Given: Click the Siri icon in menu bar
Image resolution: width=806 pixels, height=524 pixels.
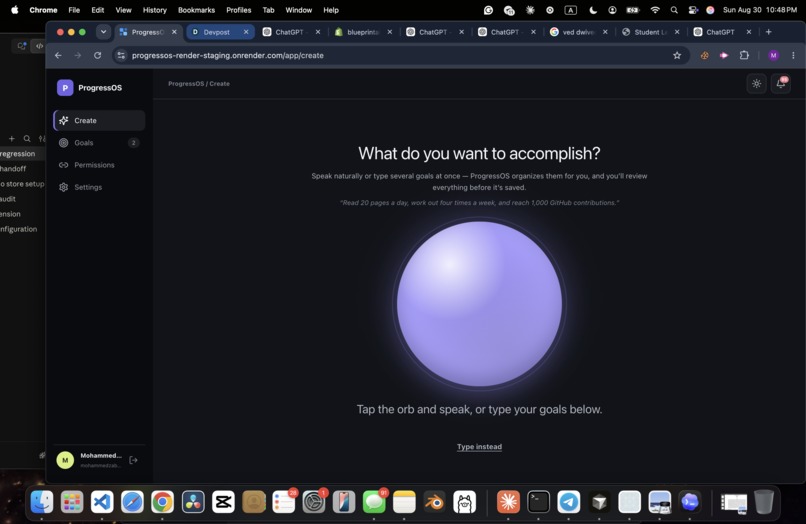Looking at the screenshot, I should click(x=710, y=10).
